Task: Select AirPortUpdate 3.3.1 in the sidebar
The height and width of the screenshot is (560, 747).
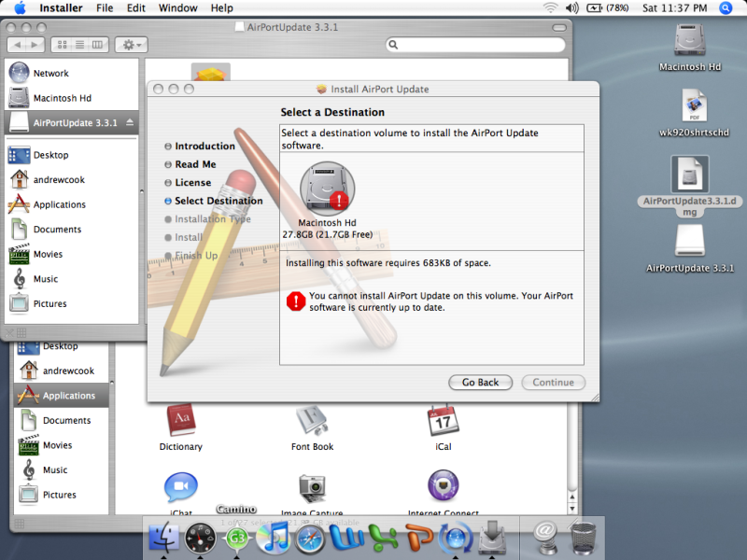Action: [72, 122]
